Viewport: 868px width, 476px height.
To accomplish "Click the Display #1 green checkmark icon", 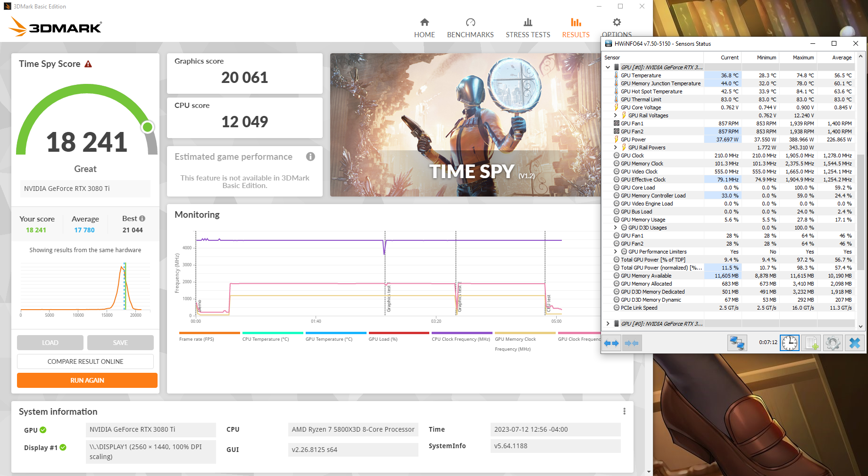I will (x=63, y=447).
